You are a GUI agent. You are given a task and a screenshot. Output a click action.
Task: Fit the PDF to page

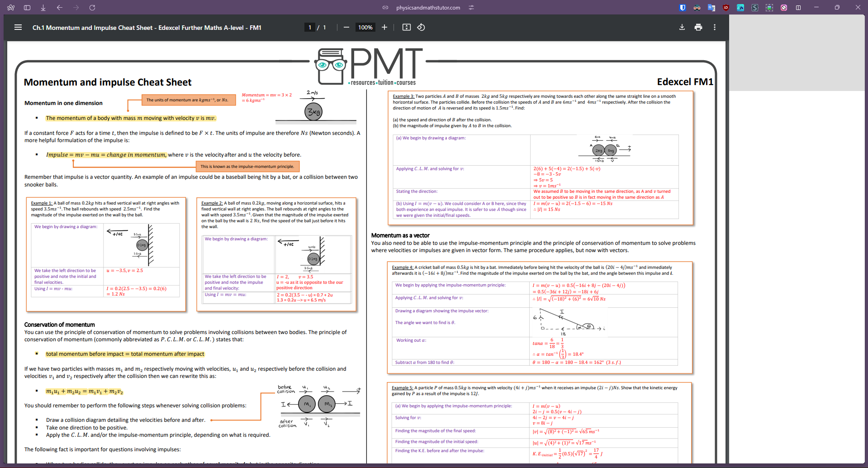(x=407, y=27)
